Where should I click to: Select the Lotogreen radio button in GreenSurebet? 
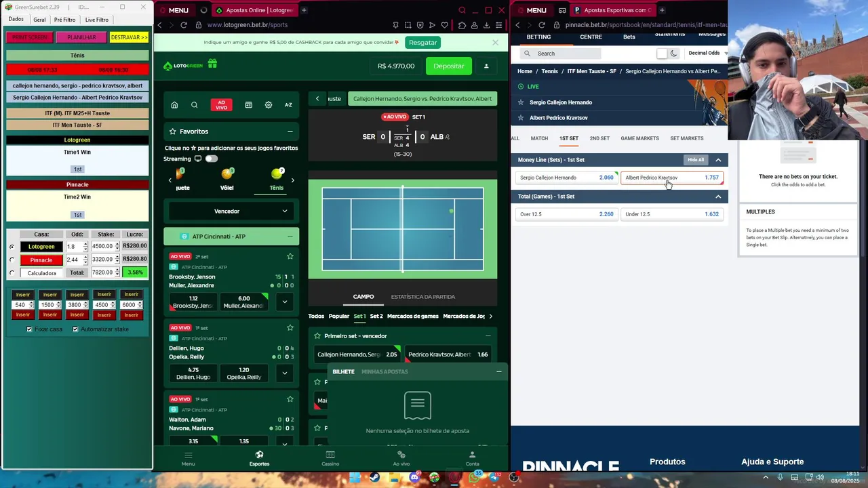pyautogui.click(x=12, y=247)
